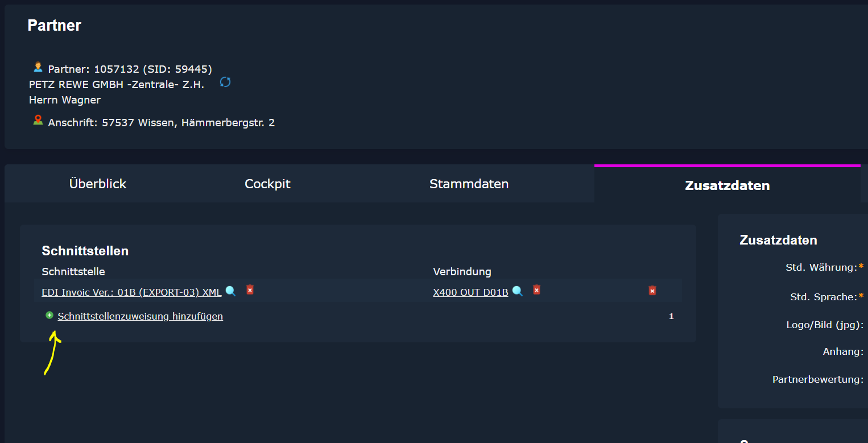This screenshot has width=868, height=443.
Task: Click page number 1 in Schnittstellen list
Action: coord(671,316)
